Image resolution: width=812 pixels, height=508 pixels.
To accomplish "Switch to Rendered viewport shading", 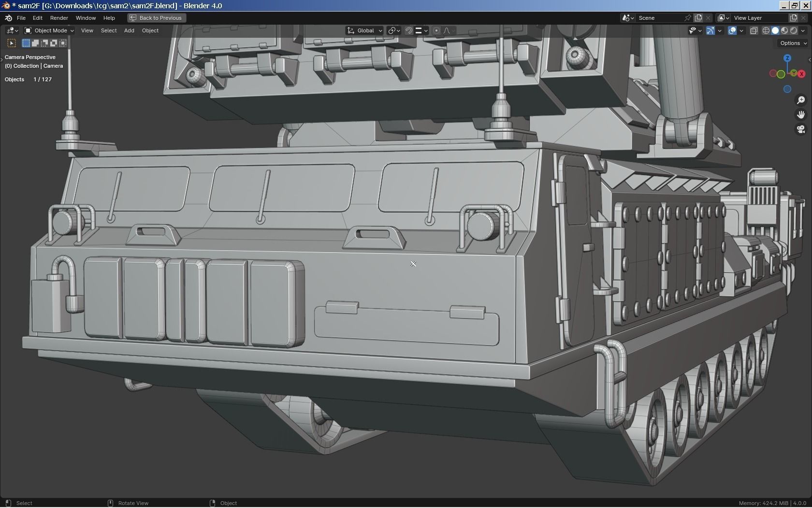I will click(794, 30).
